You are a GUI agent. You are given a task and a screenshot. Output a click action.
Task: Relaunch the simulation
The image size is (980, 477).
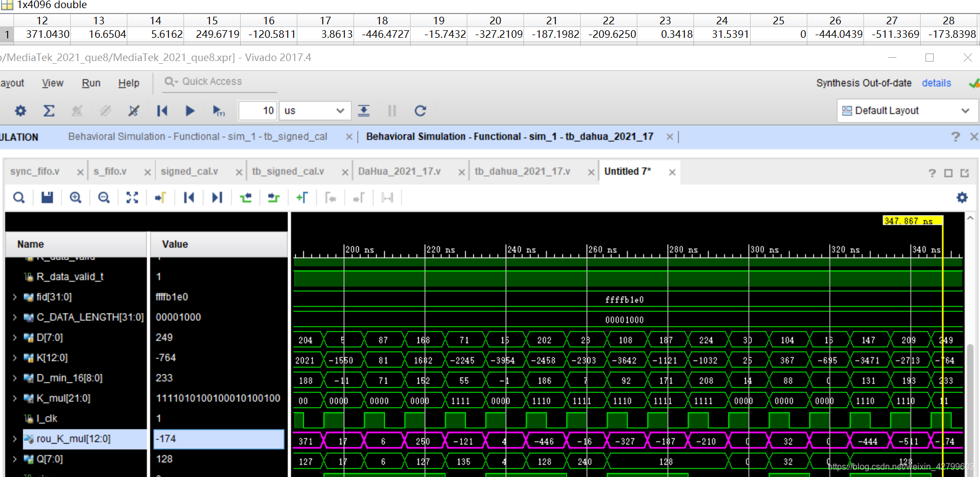[420, 111]
